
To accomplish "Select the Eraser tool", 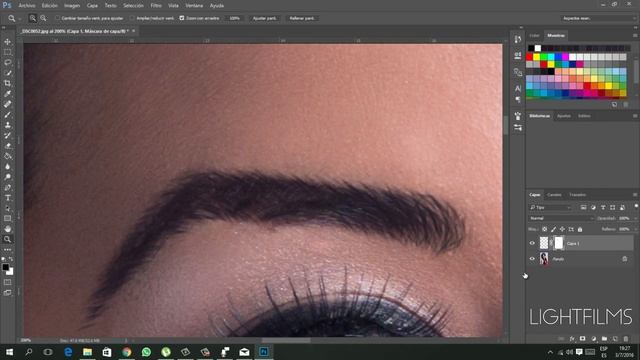I will pyautogui.click(x=7, y=146).
